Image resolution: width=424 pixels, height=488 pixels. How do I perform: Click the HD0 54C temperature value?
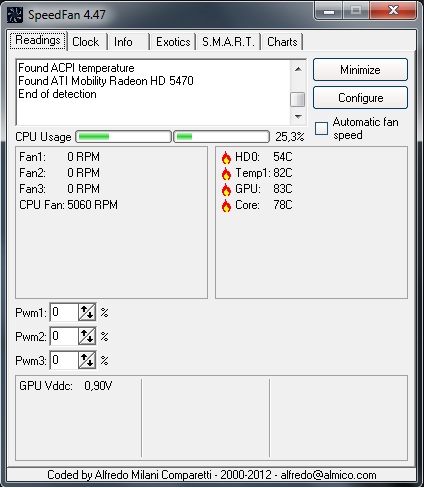click(x=283, y=157)
